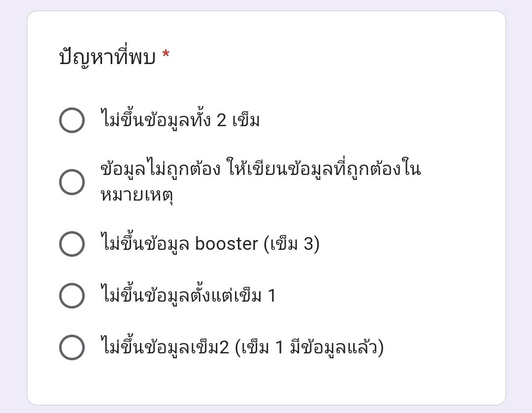Screen dimensions: 532x413
Task: Select the radio circle for ไม่ขึ้นข้อมูลเข็ม2 option
Action: click(72, 347)
